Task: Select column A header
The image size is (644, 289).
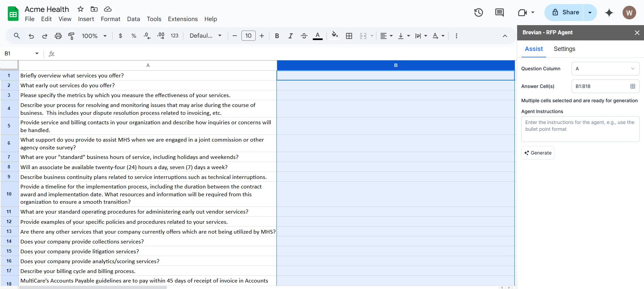Action: click(x=148, y=65)
